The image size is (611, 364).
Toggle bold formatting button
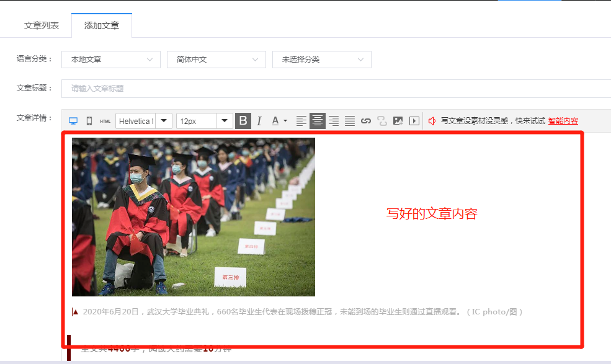click(243, 121)
